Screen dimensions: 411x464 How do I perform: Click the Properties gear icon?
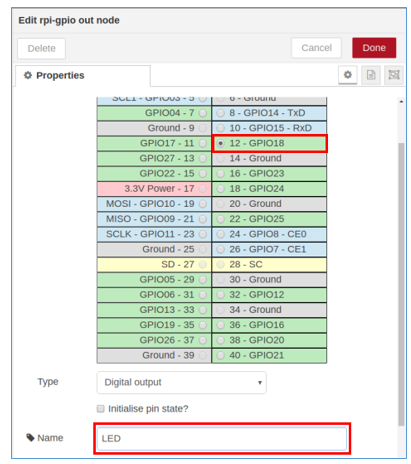(28, 75)
